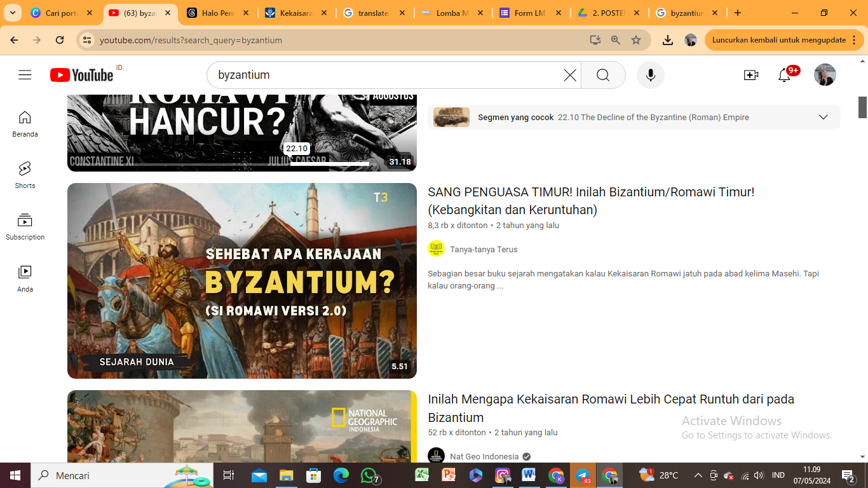Reload the page
The image size is (868, 488).
[60, 40]
